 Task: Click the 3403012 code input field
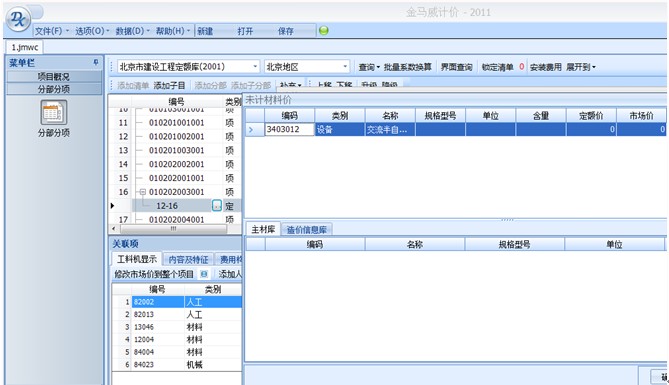[x=289, y=129]
